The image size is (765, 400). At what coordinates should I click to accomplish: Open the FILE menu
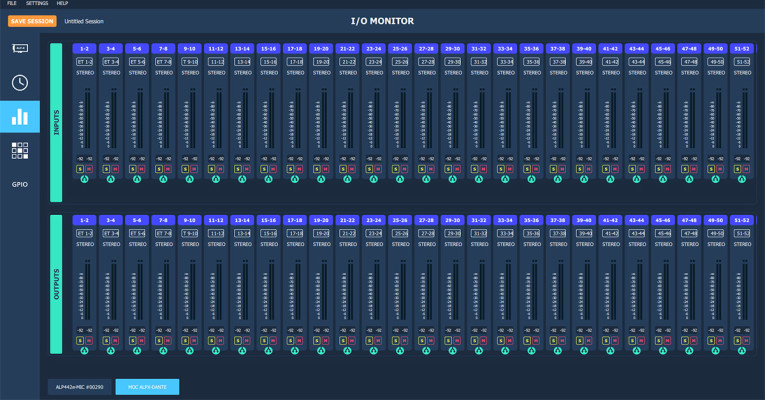tap(12, 4)
